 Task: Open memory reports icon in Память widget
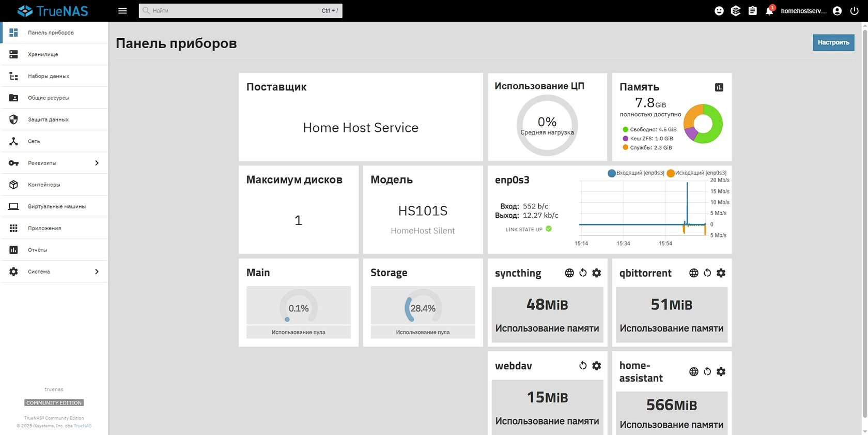pos(719,87)
